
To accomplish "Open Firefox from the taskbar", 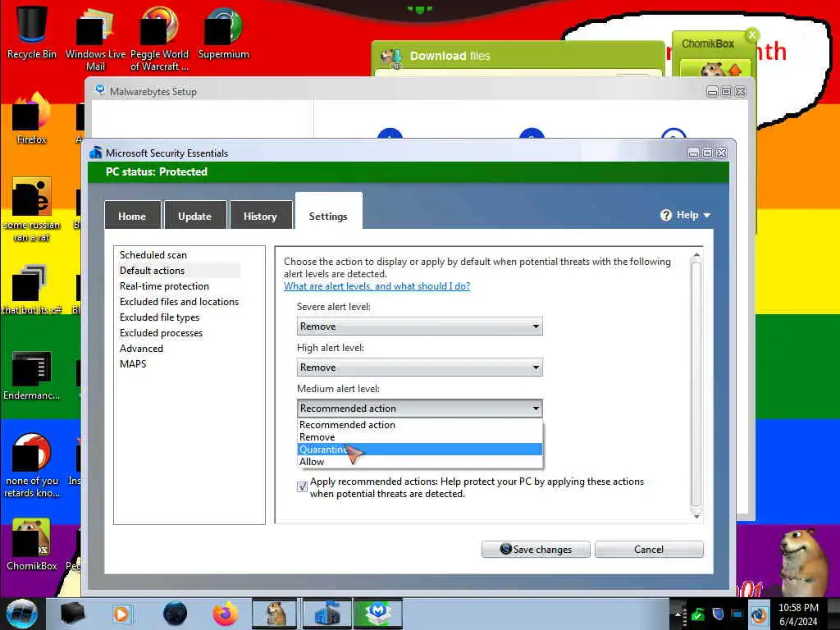I will pyautogui.click(x=226, y=614).
